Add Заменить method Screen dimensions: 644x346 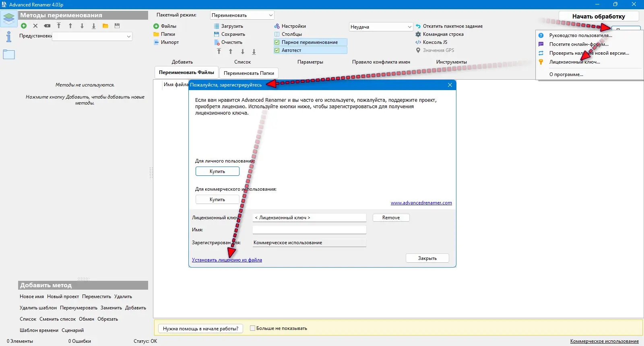click(x=111, y=308)
